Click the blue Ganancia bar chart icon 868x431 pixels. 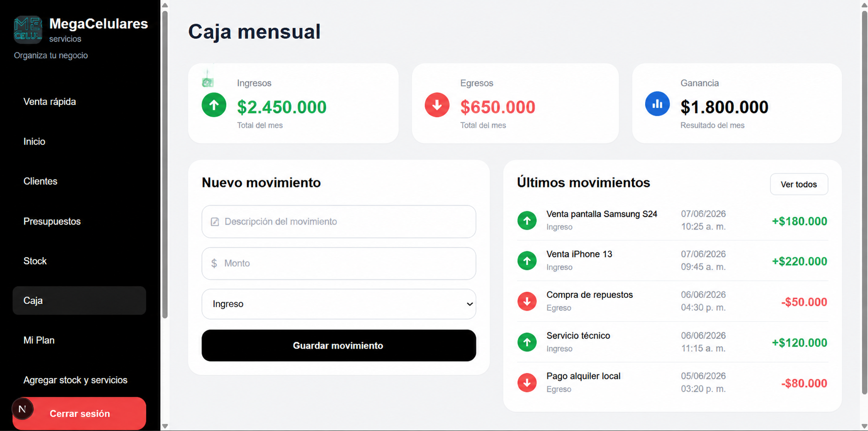pyautogui.click(x=657, y=104)
